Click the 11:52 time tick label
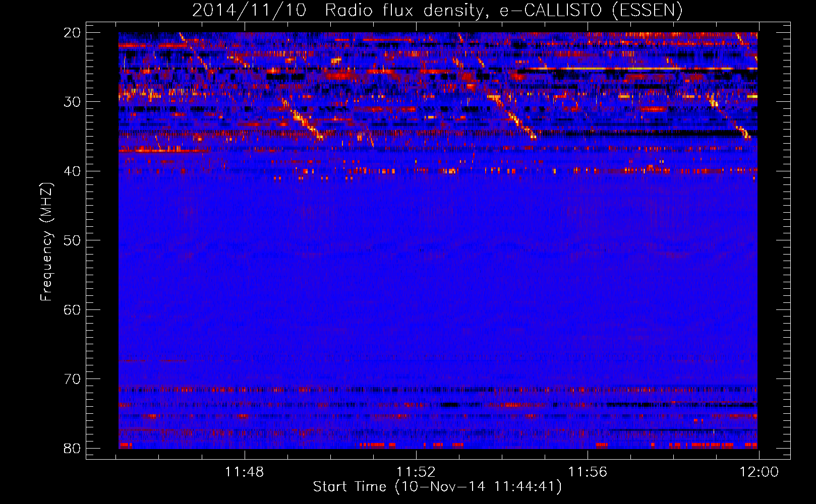816x504 pixels. pos(416,472)
